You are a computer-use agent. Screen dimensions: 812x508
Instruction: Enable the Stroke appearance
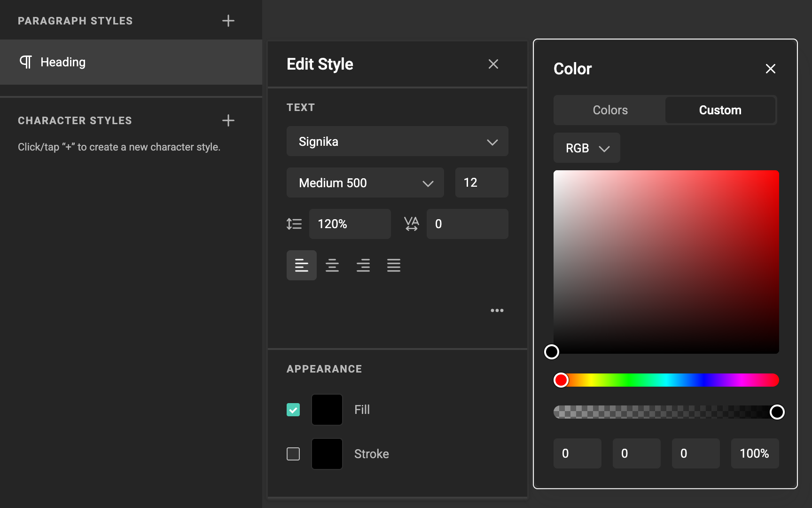(293, 453)
